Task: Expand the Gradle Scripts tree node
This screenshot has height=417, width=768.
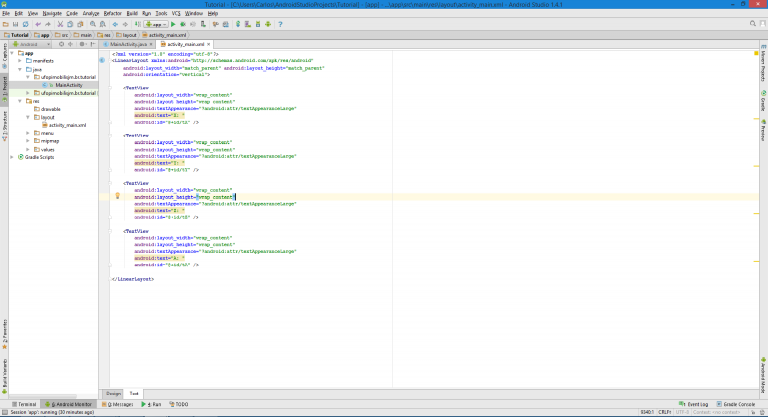Action: (x=14, y=157)
